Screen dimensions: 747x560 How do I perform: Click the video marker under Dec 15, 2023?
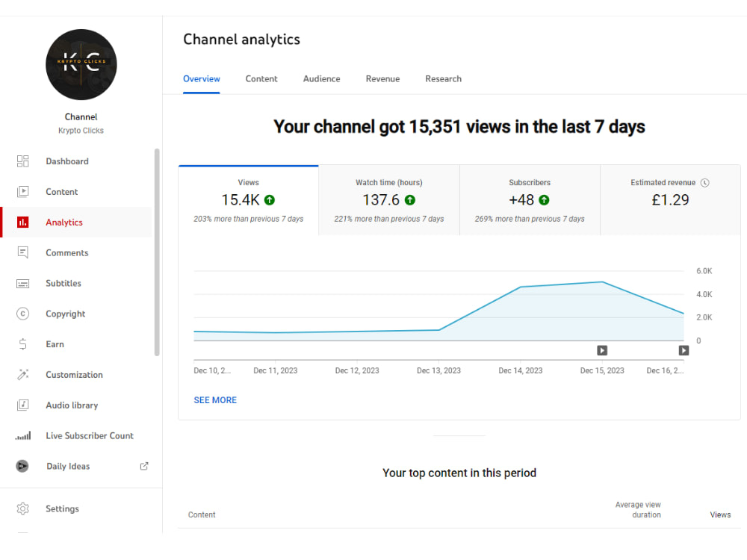pos(602,351)
